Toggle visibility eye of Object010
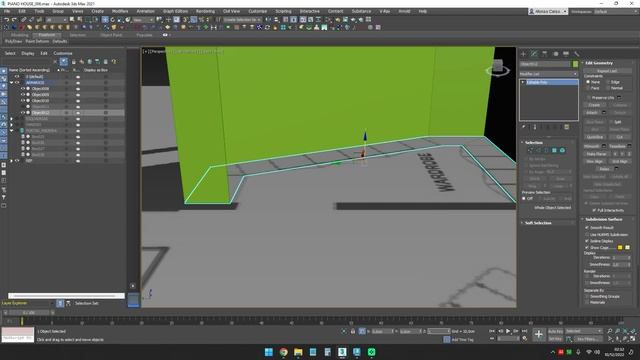Viewport: 640px width, 360px height. (x=23, y=100)
